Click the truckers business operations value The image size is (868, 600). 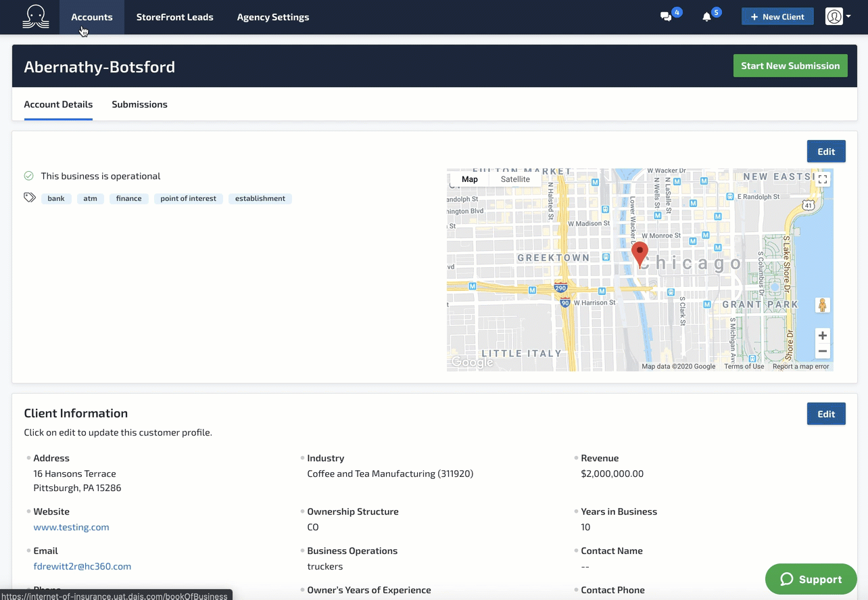point(324,566)
